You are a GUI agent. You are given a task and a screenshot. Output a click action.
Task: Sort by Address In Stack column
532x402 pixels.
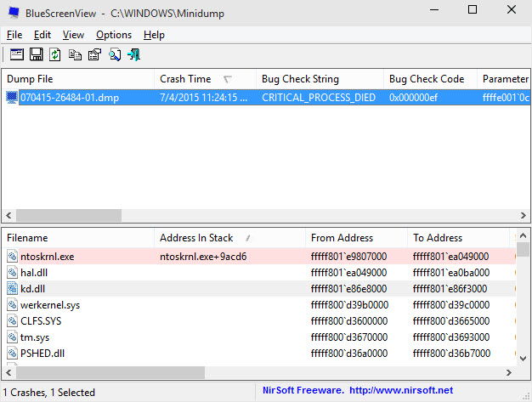pos(229,238)
